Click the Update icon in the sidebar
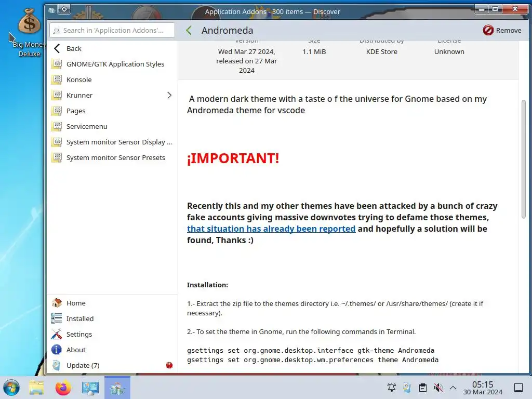Viewport: 532px width, 399px height. [57, 365]
